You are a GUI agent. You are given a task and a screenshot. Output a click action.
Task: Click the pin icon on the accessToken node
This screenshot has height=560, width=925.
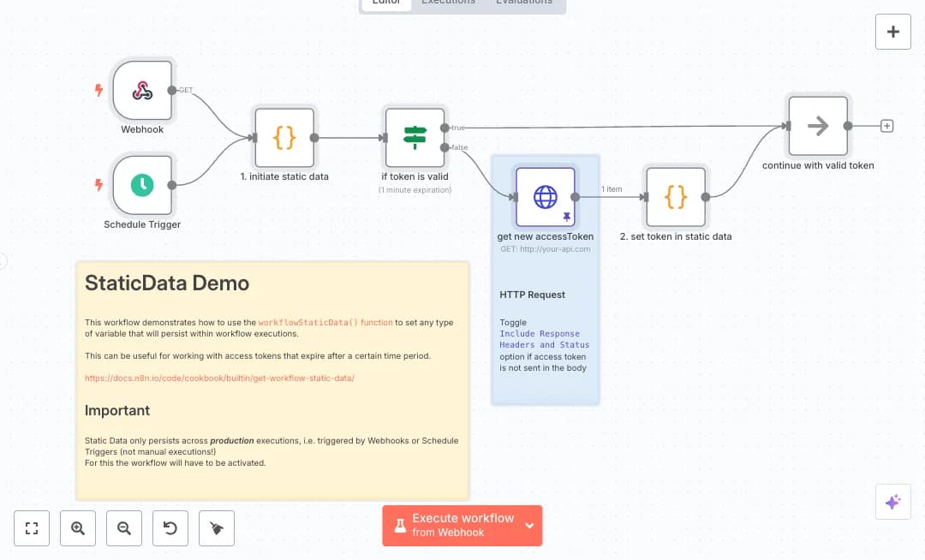coord(567,215)
